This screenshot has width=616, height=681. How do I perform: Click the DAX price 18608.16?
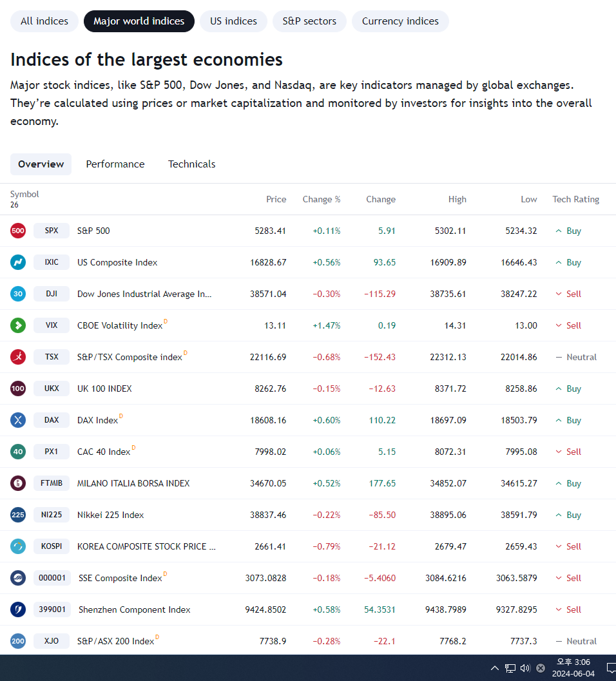point(268,421)
